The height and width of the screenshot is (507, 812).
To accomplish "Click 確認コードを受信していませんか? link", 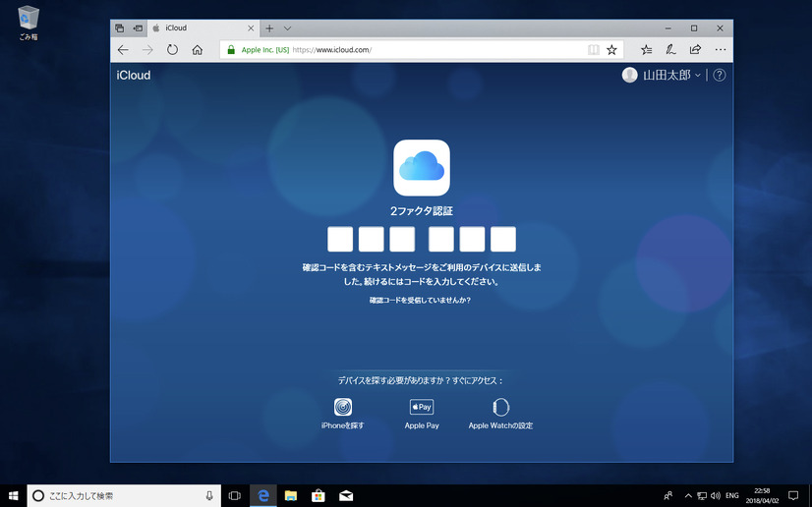I will [x=420, y=300].
